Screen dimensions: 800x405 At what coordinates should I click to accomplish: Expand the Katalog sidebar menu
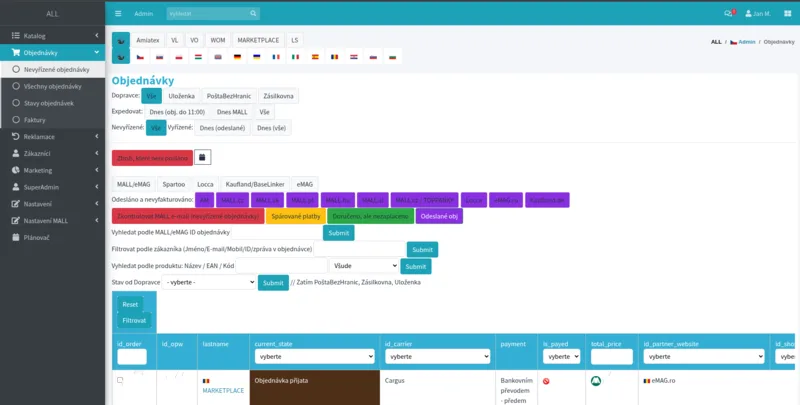point(53,36)
